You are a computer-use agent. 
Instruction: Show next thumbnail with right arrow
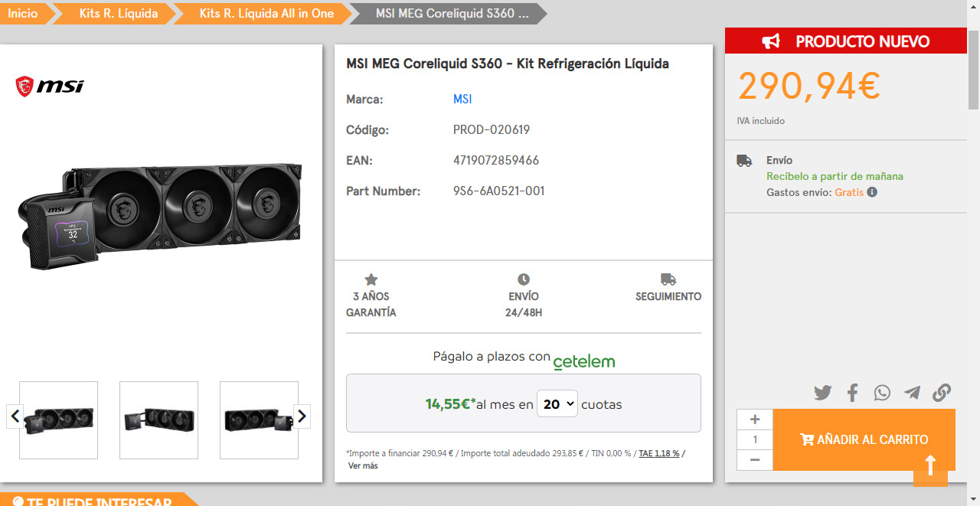[x=302, y=416]
